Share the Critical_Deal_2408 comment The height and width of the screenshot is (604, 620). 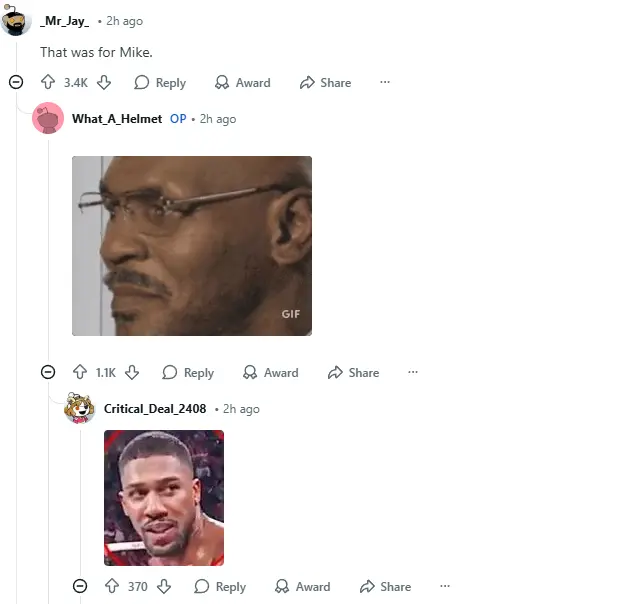pos(386,586)
